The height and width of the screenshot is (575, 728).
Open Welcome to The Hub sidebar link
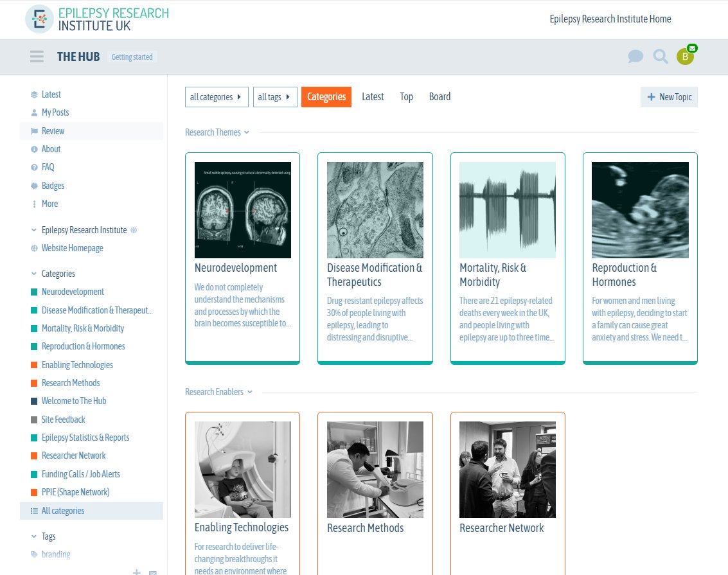[74, 402]
